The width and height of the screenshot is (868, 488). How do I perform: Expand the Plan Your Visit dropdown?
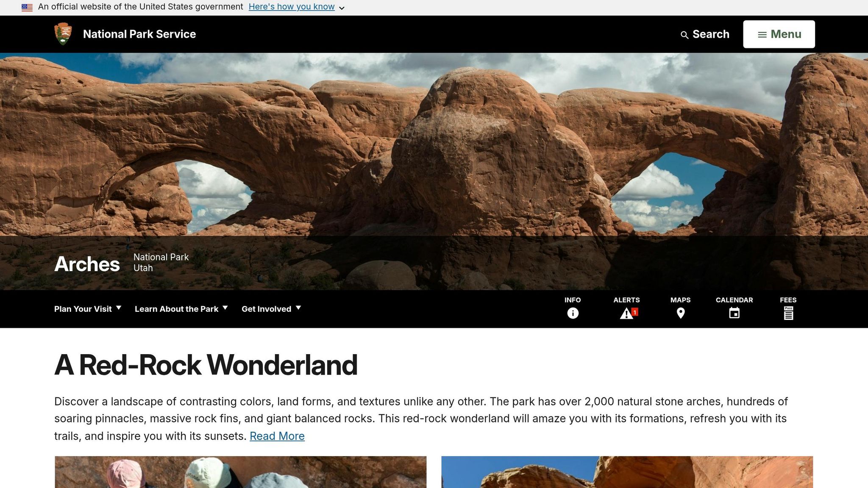click(x=88, y=309)
